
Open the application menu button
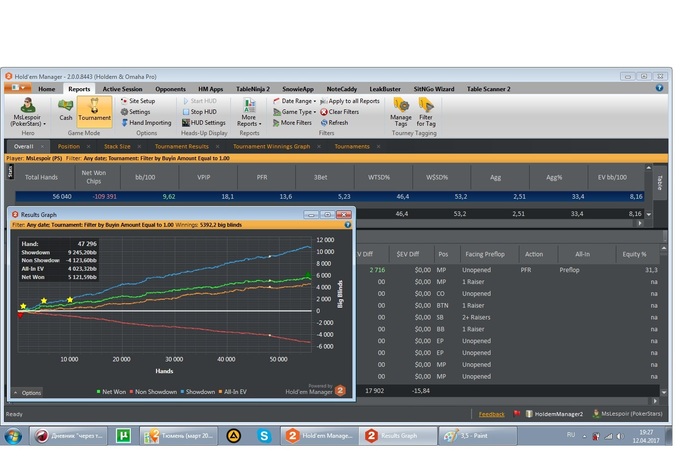pos(18,87)
